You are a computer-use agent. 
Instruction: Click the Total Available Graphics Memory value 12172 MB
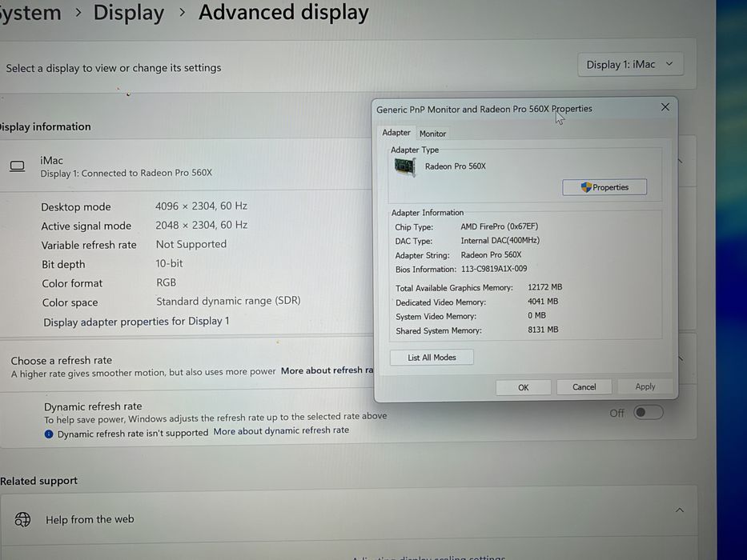(x=545, y=287)
